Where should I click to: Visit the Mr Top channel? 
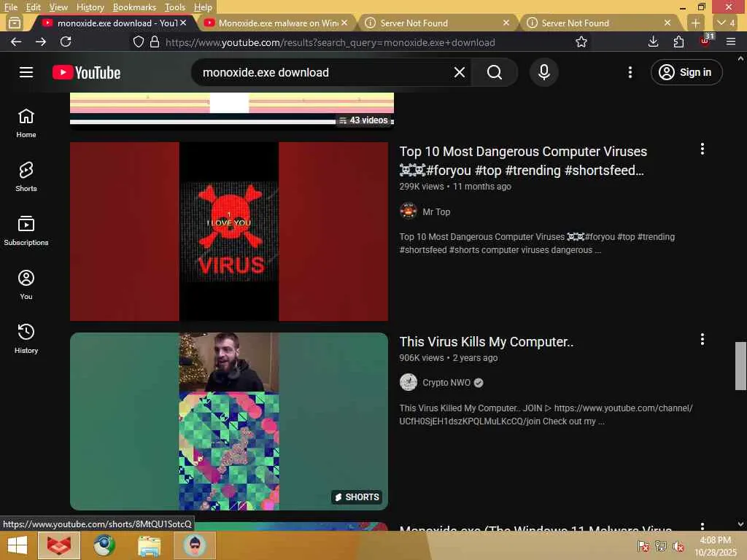coord(436,212)
